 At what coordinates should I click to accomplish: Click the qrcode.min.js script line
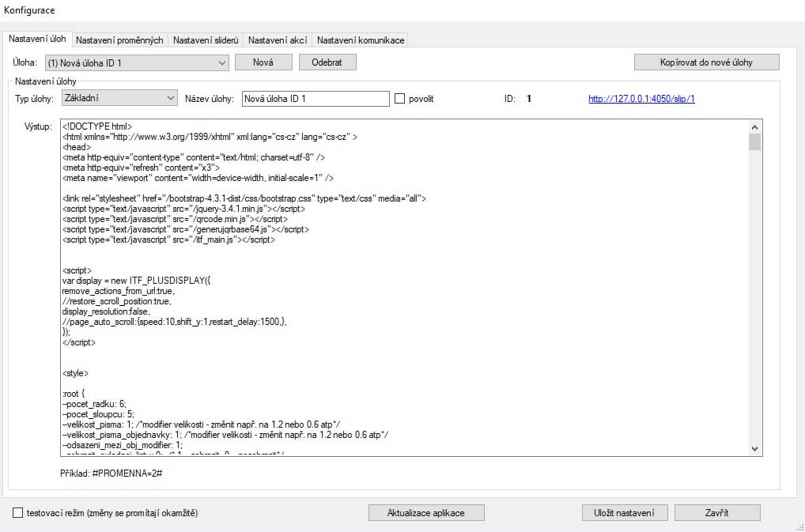175,219
